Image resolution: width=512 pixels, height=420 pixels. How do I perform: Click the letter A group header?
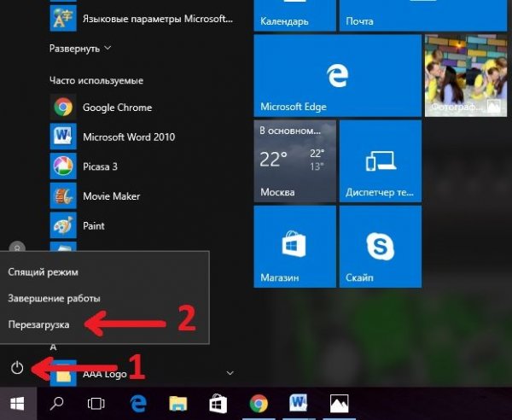click(53, 347)
